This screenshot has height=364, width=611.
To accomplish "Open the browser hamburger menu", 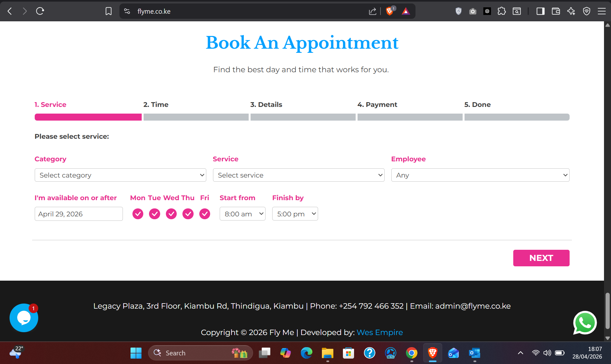I will pyautogui.click(x=602, y=11).
